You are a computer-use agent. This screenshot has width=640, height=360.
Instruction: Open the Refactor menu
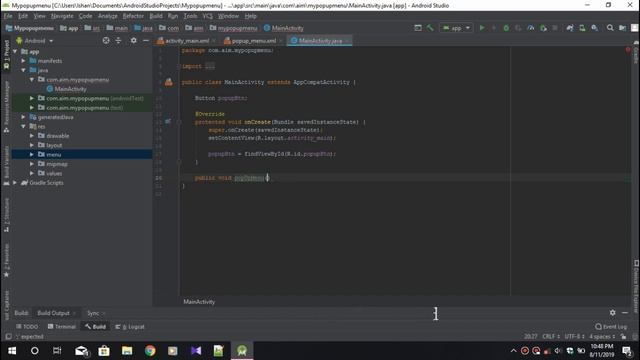(133, 16)
